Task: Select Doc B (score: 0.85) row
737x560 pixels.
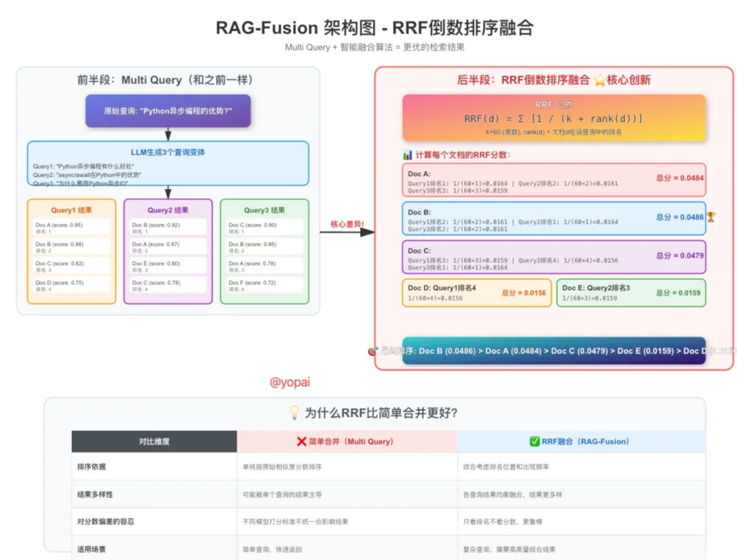Action: click(264, 247)
